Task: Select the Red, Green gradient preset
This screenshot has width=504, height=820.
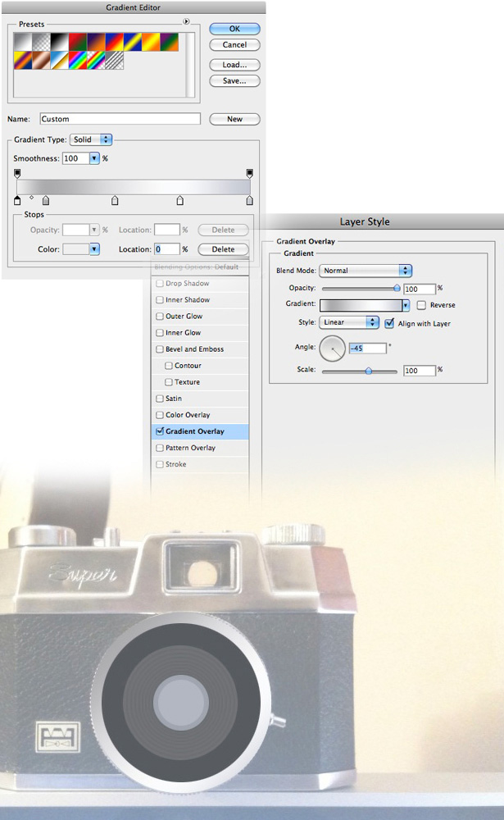Action: pos(78,42)
